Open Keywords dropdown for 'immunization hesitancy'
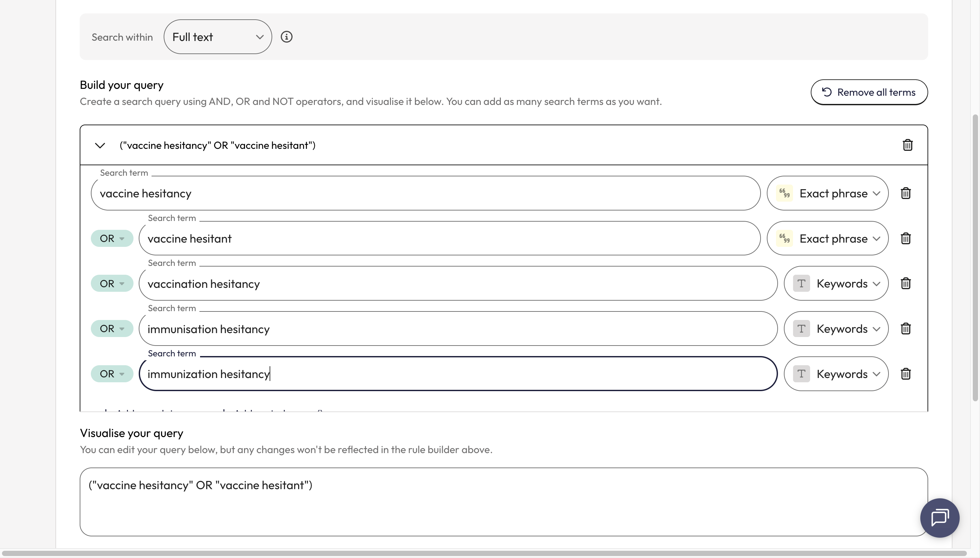This screenshot has width=980, height=558. point(836,374)
